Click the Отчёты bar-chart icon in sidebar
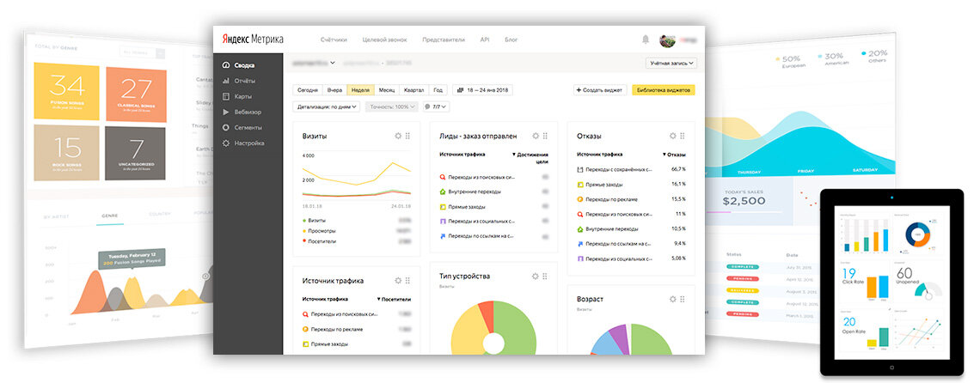The image size is (980, 383). pos(226,81)
